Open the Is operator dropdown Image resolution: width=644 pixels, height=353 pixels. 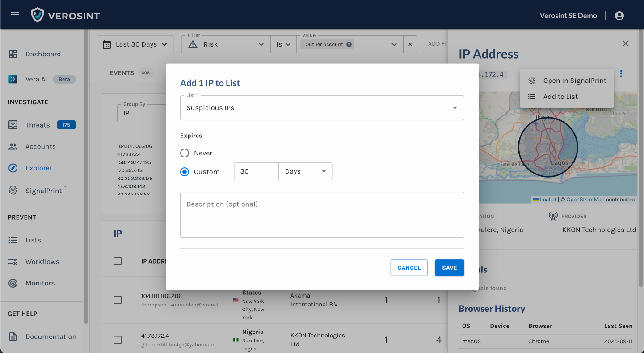pyautogui.click(x=283, y=44)
